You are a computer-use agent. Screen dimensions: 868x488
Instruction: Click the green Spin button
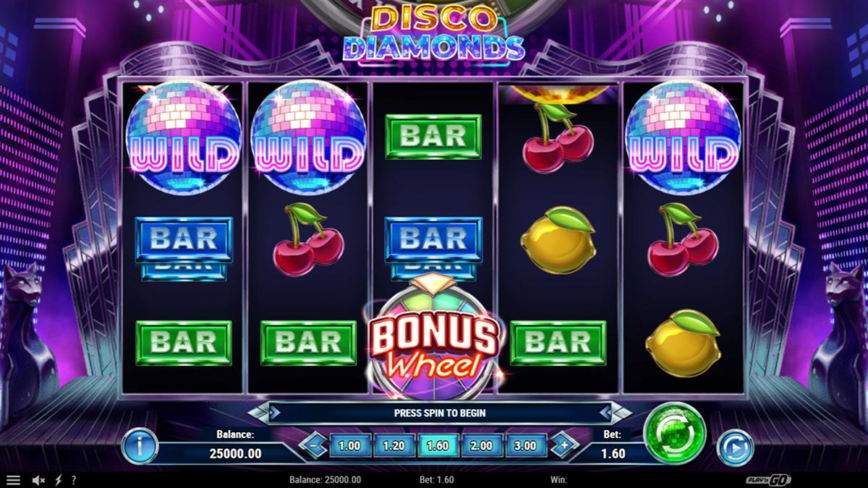click(x=675, y=433)
